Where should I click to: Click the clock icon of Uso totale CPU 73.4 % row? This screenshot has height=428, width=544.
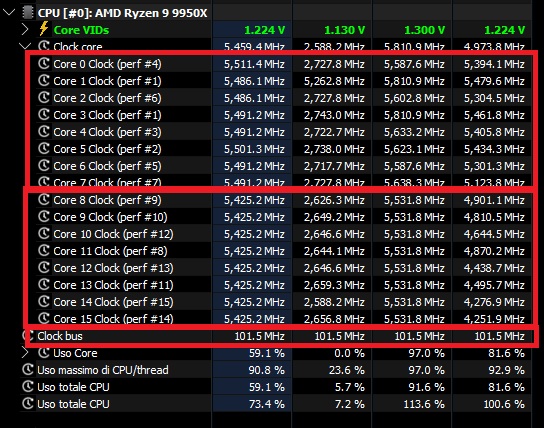click(x=28, y=404)
